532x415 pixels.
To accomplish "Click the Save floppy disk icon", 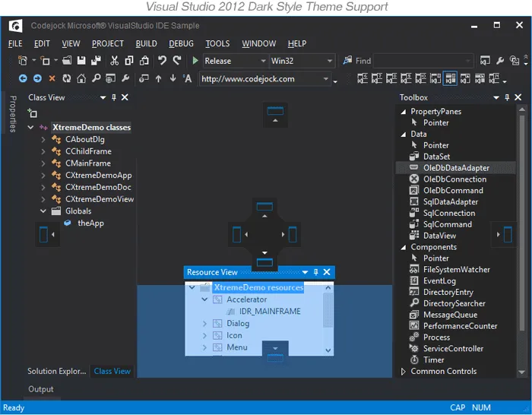I will 81,61.
